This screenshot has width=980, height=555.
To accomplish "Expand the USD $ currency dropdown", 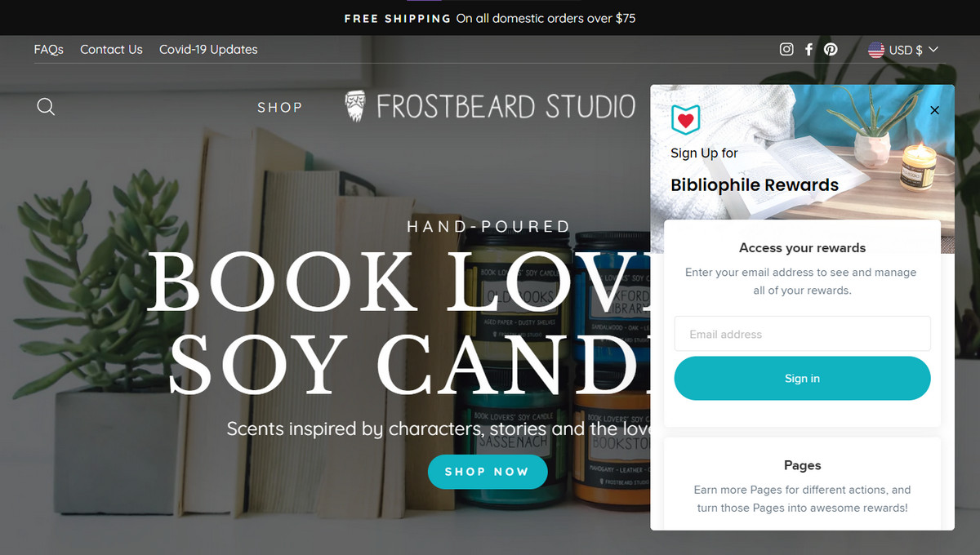I will pos(903,50).
